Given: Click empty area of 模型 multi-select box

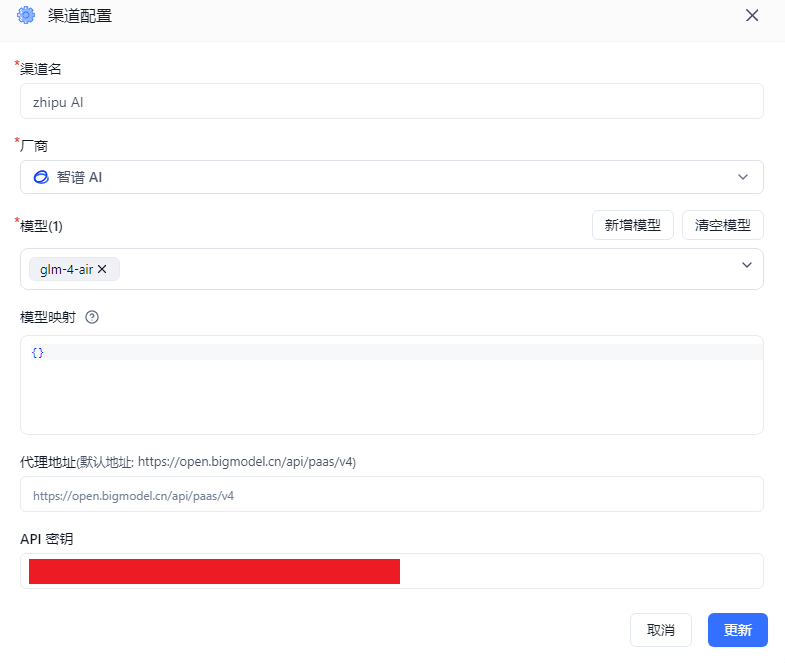Looking at the screenshot, I should (420, 269).
